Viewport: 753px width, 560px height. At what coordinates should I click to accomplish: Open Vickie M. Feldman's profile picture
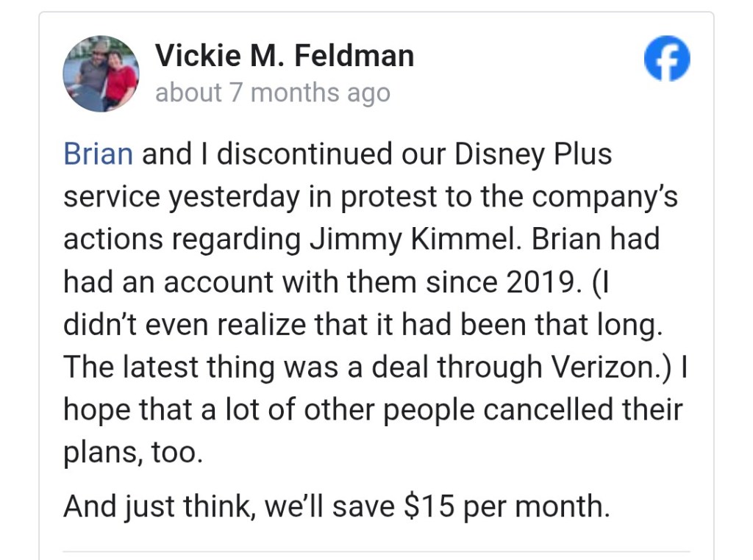pos(101,73)
